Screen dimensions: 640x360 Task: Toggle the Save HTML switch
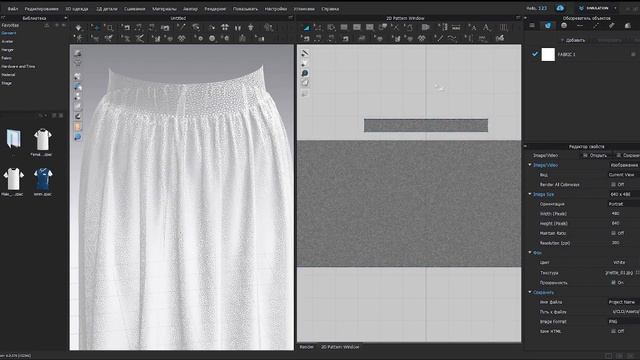pyautogui.click(x=614, y=331)
